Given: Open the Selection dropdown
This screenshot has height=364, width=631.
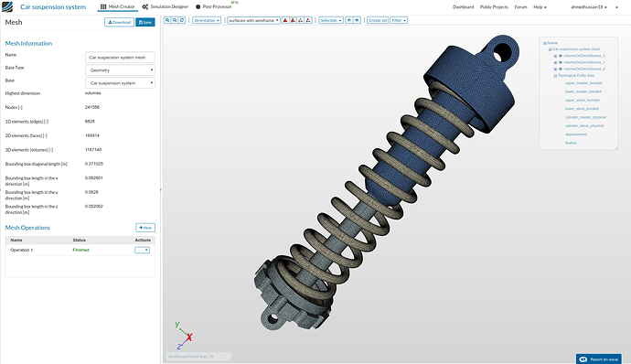Looking at the screenshot, I should (x=331, y=20).
